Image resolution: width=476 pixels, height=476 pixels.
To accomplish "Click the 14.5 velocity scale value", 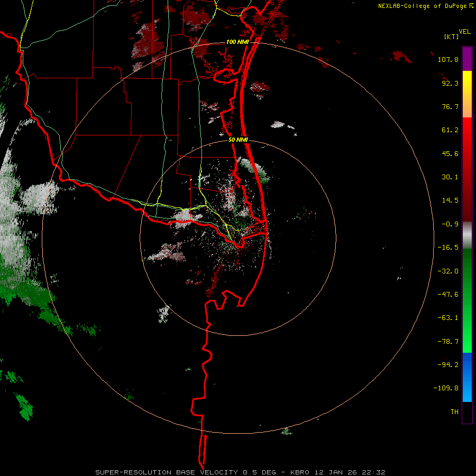I will tap(450, 200).
